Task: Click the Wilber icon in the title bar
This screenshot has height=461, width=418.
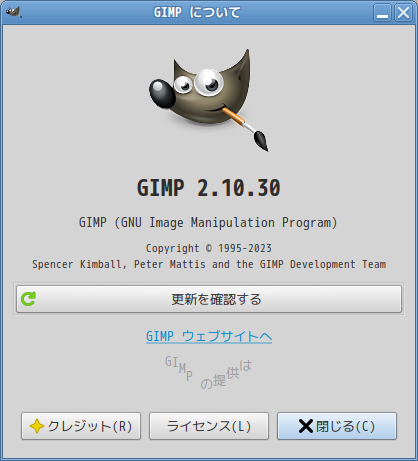Action: 14,12
